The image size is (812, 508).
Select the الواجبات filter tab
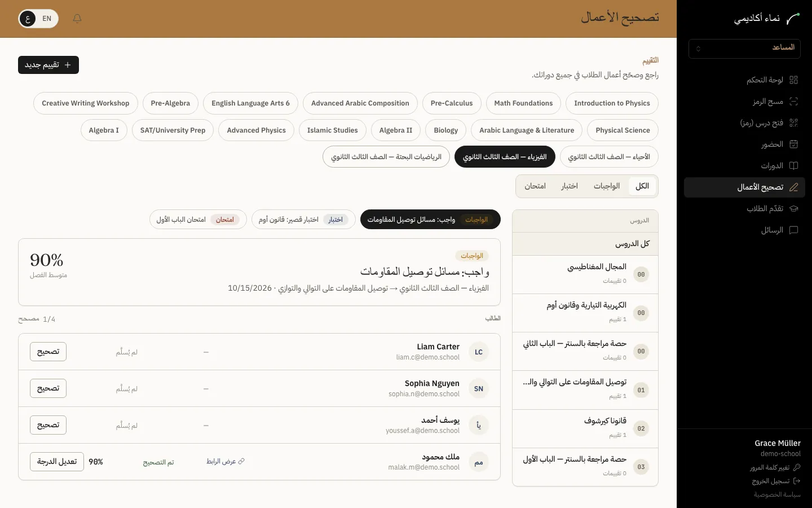pyautogui.click(x=607, y=186)
